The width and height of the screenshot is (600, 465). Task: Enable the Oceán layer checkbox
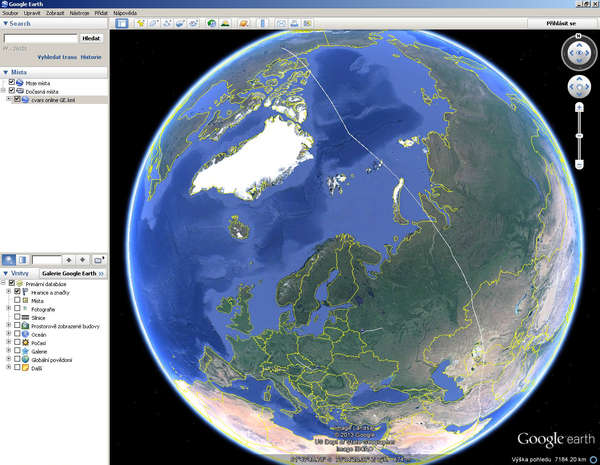17,334
